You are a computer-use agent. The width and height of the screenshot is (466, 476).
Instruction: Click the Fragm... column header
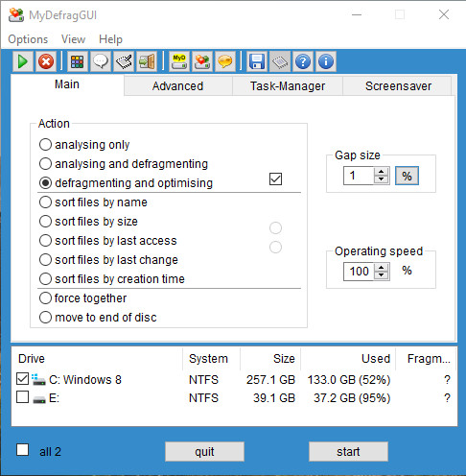coord(427,359)
